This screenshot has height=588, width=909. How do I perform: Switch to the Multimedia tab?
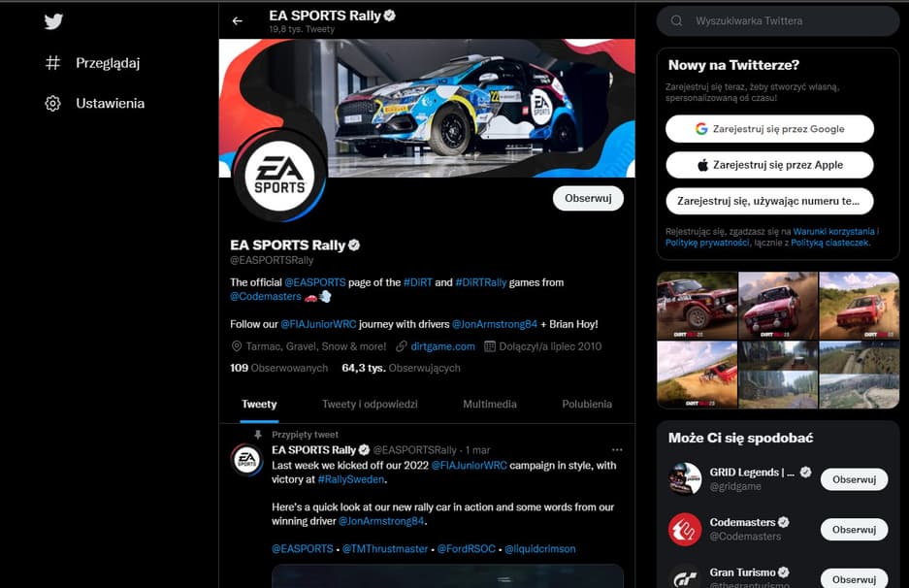click(490, 405)
